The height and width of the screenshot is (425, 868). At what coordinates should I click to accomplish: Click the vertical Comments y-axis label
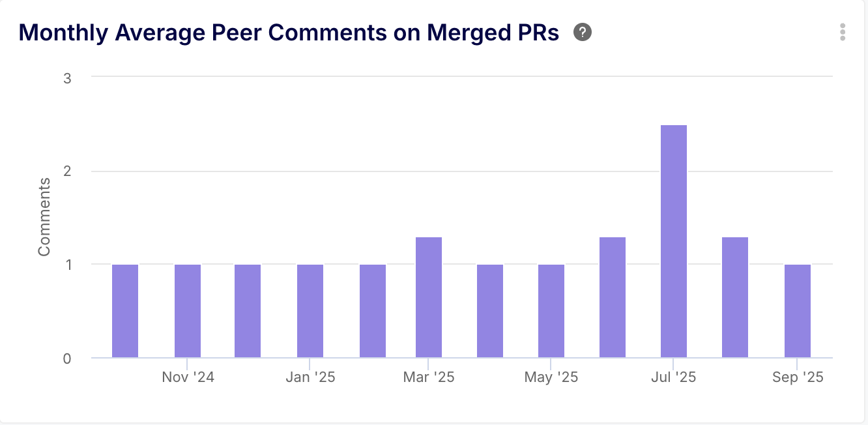44,217
